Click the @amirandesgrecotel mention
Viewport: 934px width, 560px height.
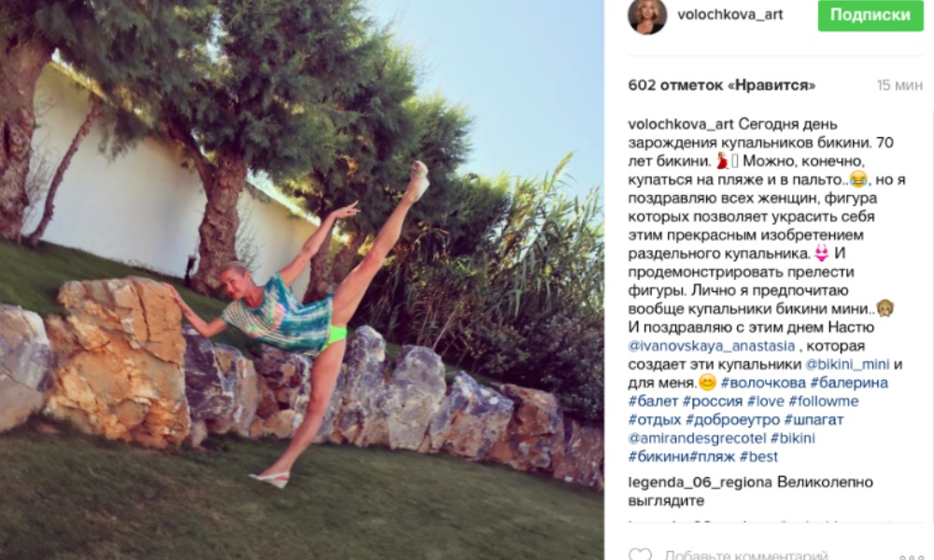coord(697,438)
